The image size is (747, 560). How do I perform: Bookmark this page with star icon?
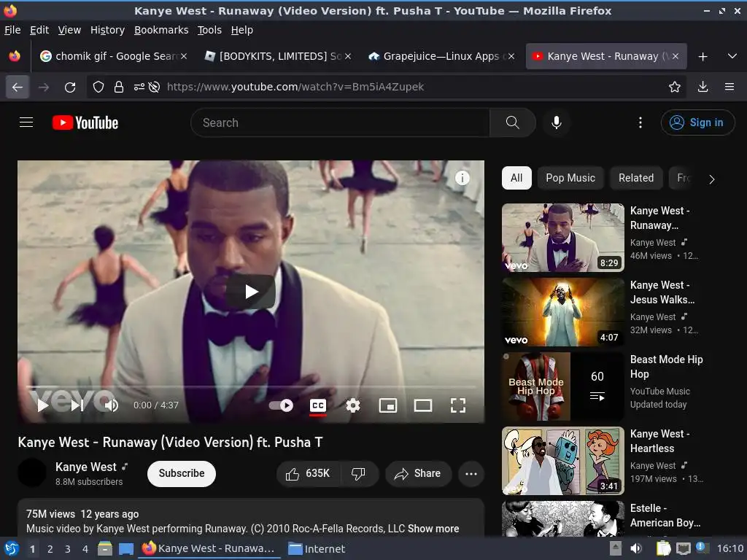click(x=674, y=87)
